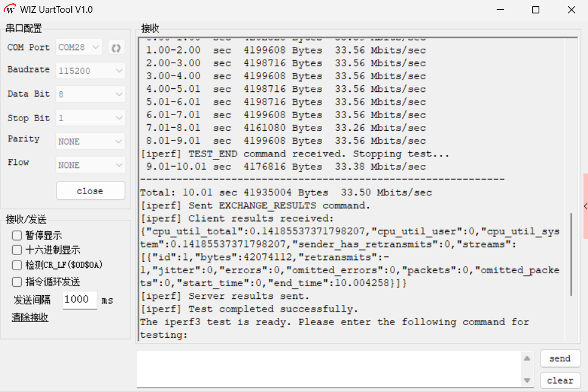The height and width of the screenshot is (392, 588).
Task: Maximize the UartTool window
Action: tap(536, 10)
